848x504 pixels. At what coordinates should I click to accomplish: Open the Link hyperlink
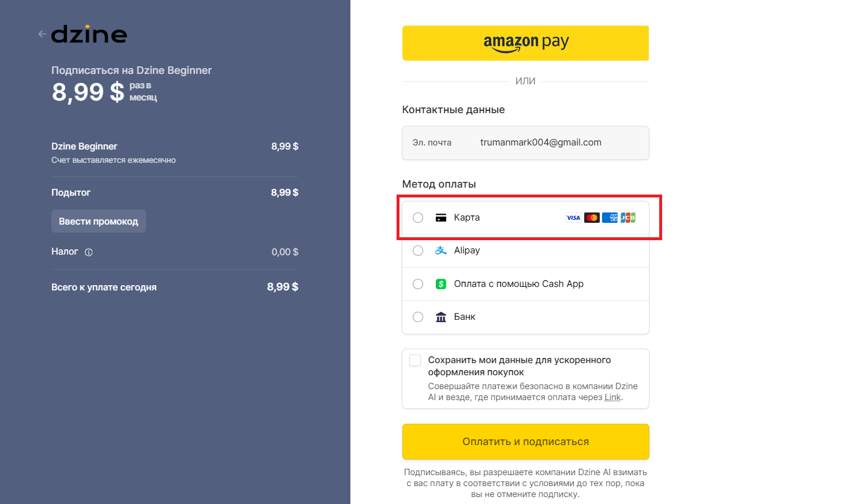pyautogui.click(x=612, y=397)
